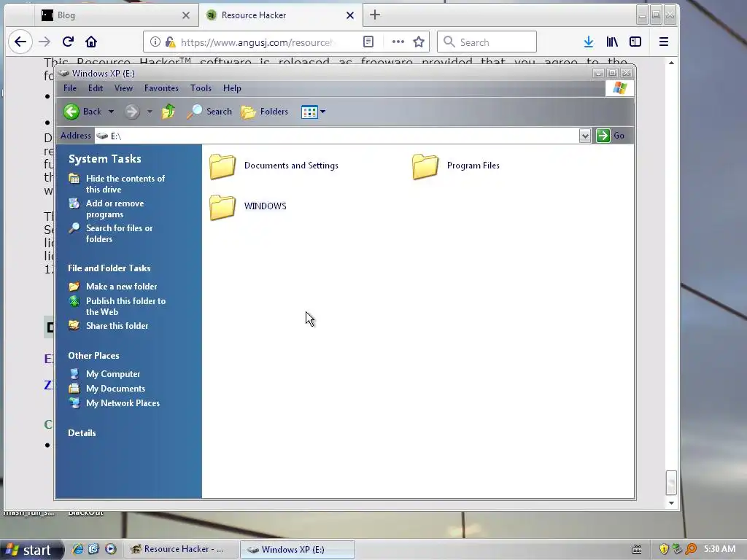Open the Firefox Downloads panel

(x=589, y=42)
